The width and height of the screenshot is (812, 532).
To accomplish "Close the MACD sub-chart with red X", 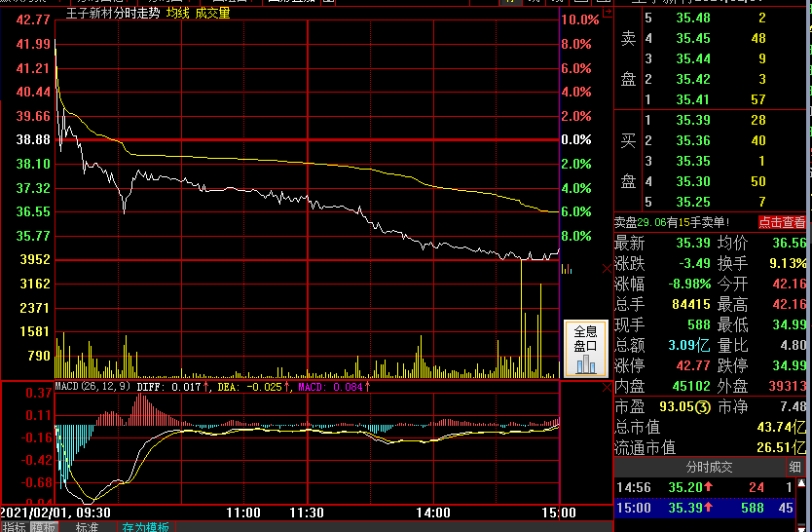I will pos(607,388).
